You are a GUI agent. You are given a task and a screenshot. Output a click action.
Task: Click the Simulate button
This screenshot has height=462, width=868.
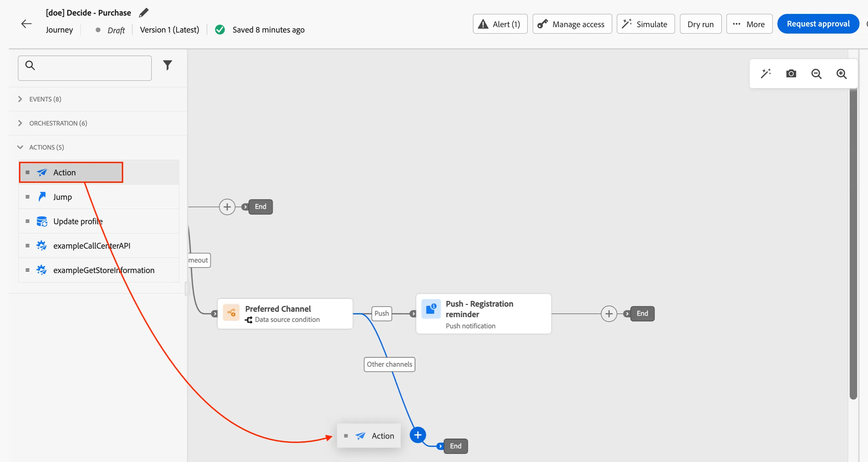point(645,24)
